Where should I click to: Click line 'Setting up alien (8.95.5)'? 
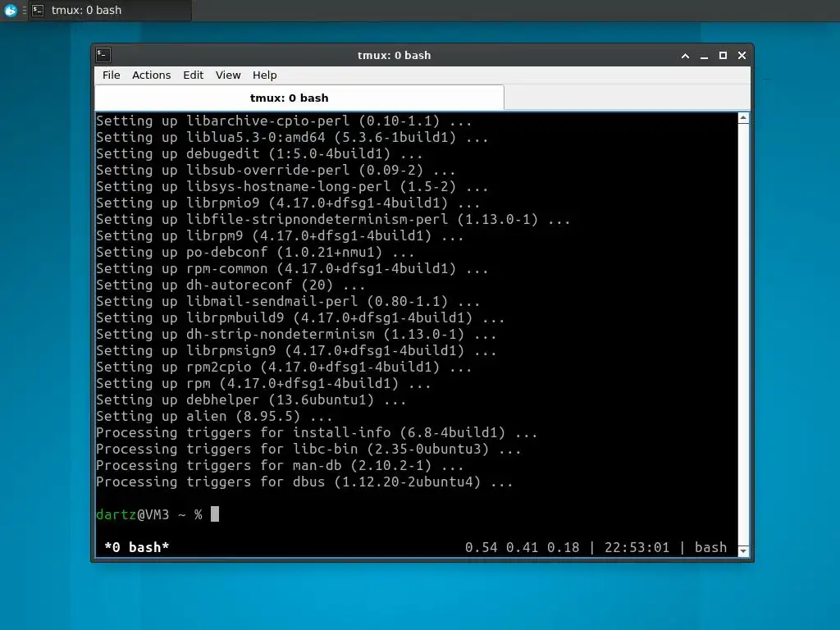[214, 416]
